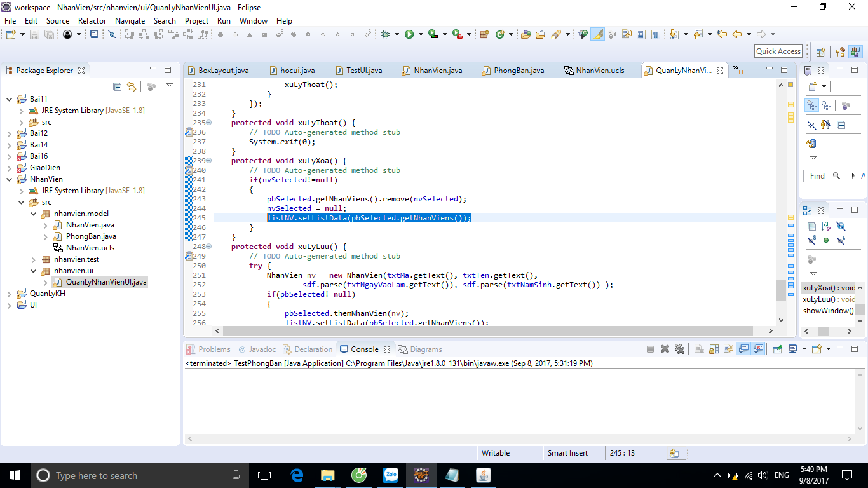This screenshot has width=868, height=488.
Task: Toggle Hide Fields in Outline view
Action: click(x=841, y=226)
